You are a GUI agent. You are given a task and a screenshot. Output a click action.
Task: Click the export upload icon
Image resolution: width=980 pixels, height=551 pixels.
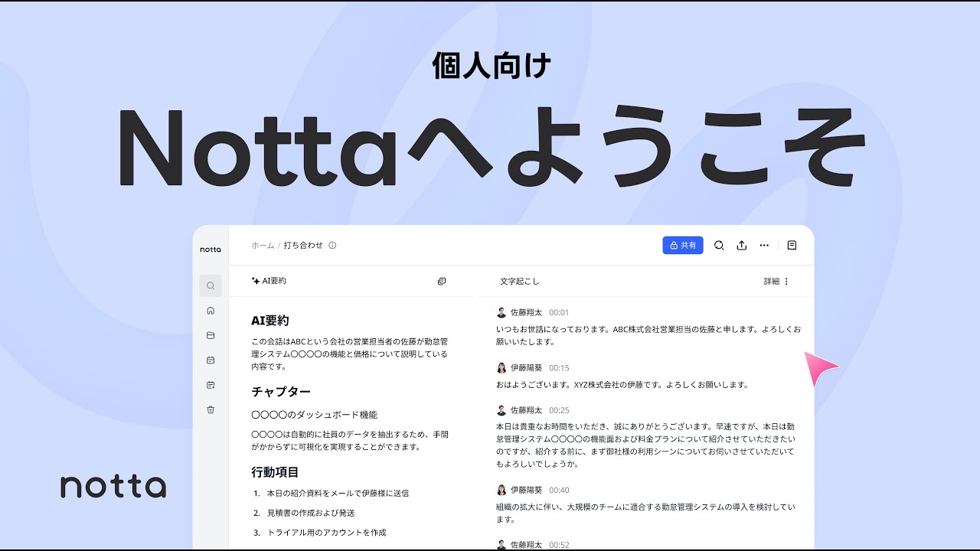pos(741,245)
